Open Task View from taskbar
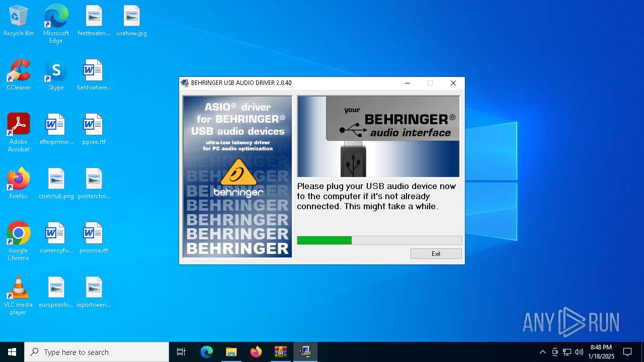Viewport: 644px width, 362px height. pos(181,352)
